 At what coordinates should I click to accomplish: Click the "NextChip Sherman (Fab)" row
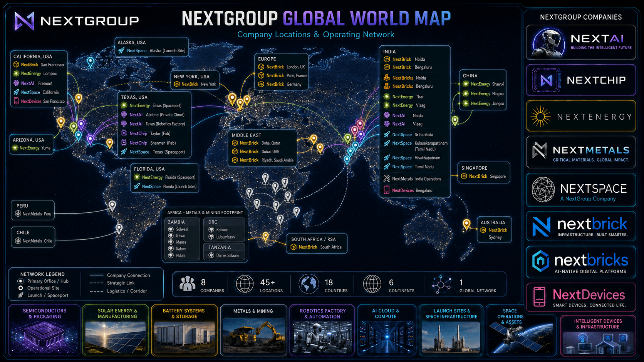pyautogui.click(x=148, y=143)
